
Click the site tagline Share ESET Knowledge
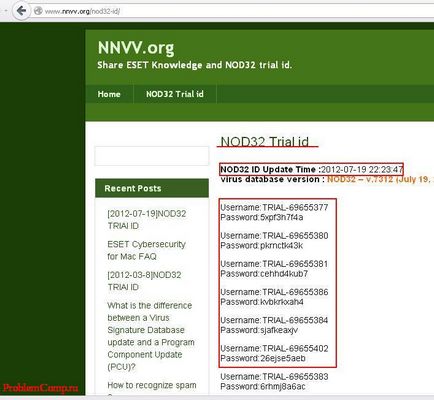coord(194,65)
